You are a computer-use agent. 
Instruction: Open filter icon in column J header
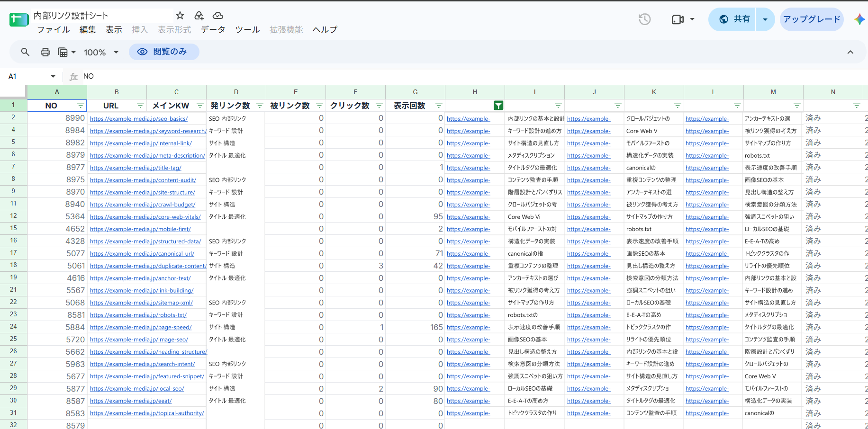click(x=618, y=106)
